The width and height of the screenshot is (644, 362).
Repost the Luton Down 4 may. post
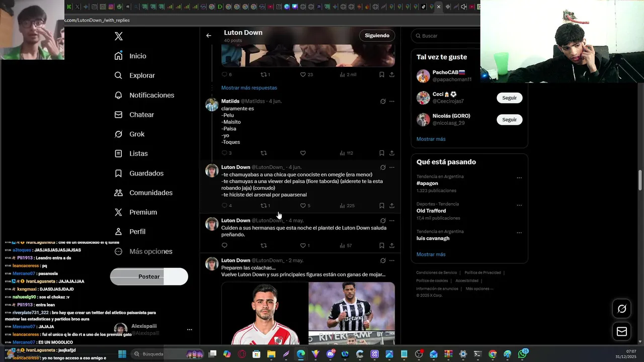(x=264, y=245)
